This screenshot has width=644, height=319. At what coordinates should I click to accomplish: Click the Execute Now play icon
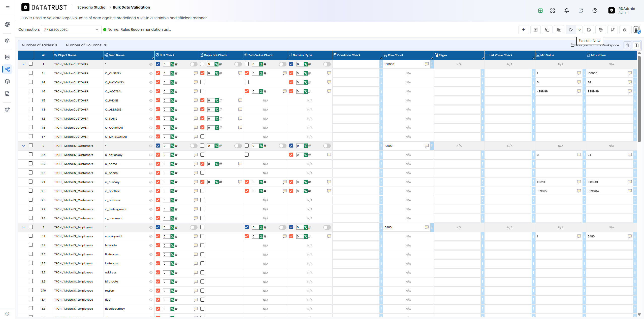pyautogui.click(x=571, y=30)
